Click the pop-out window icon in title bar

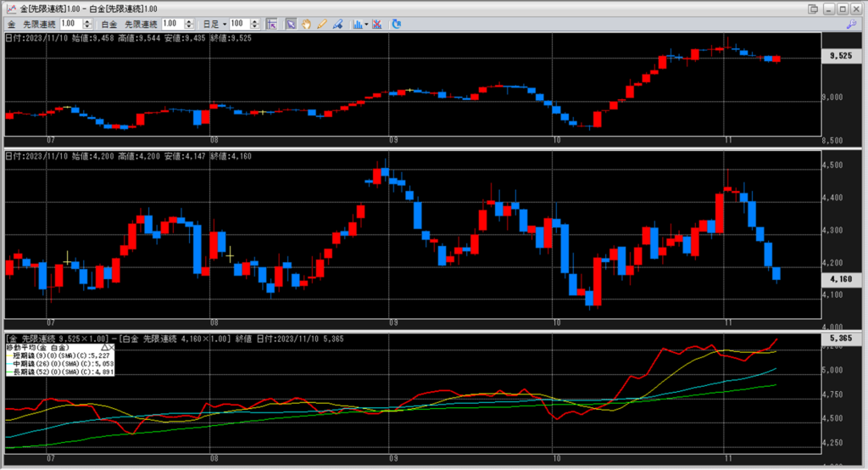pos(813,8)
